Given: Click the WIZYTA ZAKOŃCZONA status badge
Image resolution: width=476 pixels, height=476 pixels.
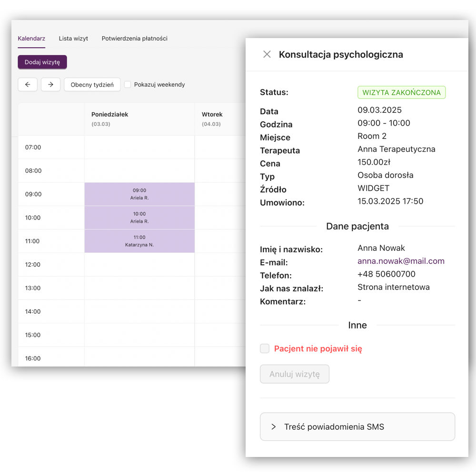Looking at the screenshot, I should (401, 92).
